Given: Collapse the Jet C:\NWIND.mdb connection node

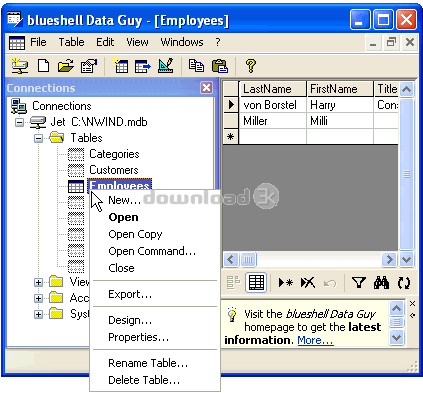Looking at the screenshot, I should pos(20,122).
